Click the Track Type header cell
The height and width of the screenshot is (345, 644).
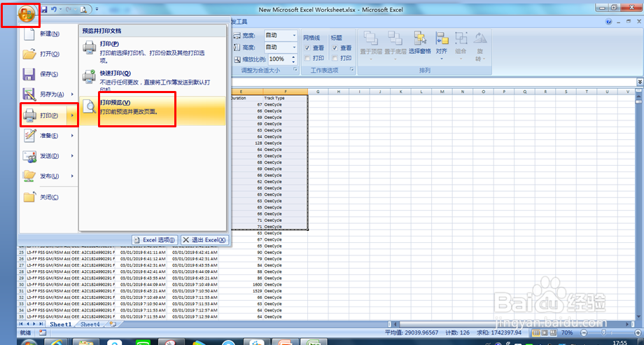[x=286, y=98]
